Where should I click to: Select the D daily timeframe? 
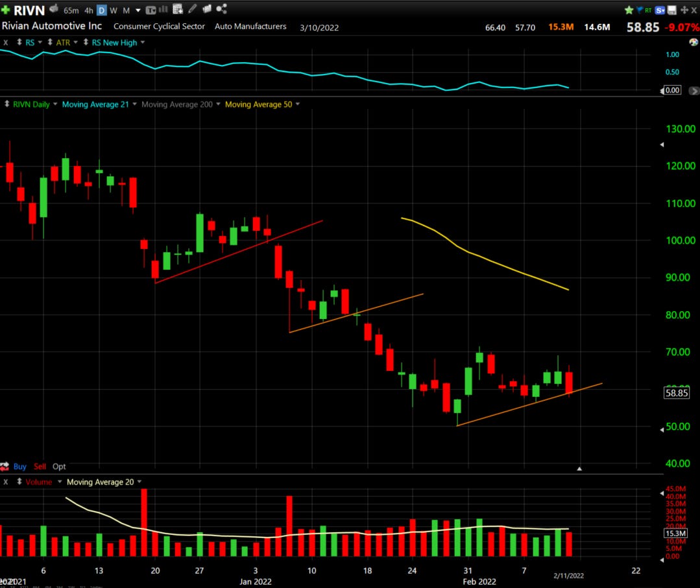102,10
